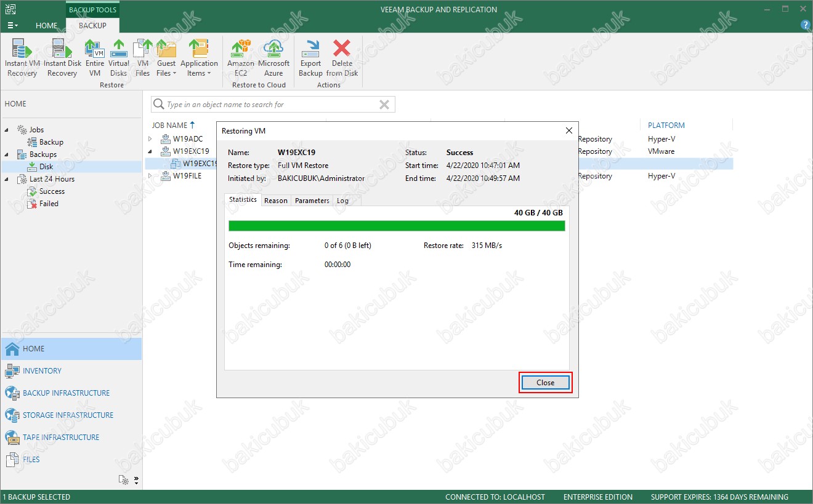
Task: Open Application Items menu
Action: (x=199, y=58)
